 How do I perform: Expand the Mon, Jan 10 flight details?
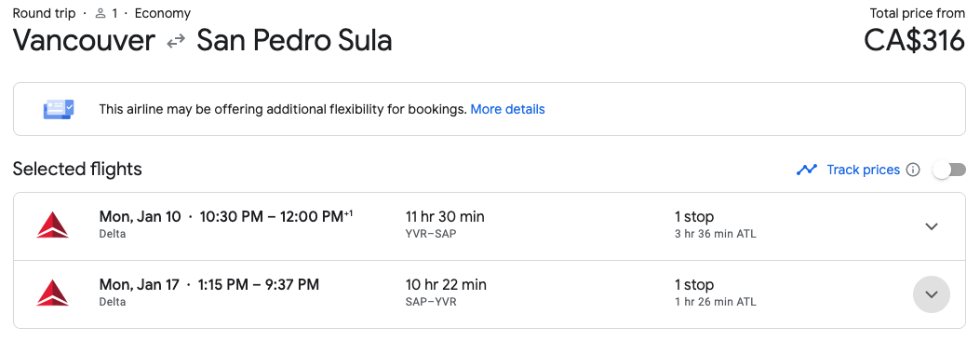click(932, 225)
